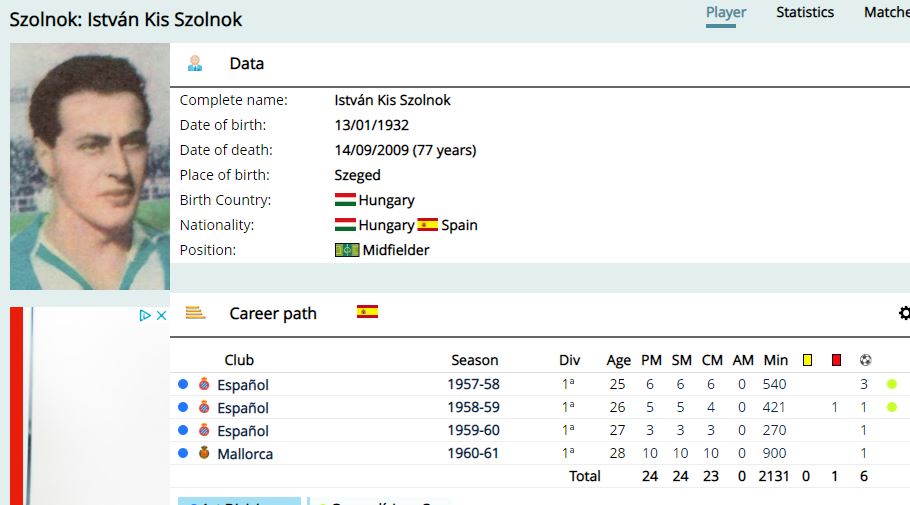This screenshot has width=910, height=505.
Task: Select the Player tab
Action: coord(726,12)
